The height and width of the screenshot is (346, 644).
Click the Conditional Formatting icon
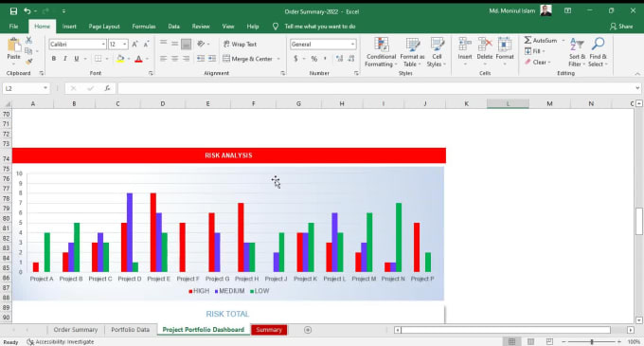tap(381, 45)
